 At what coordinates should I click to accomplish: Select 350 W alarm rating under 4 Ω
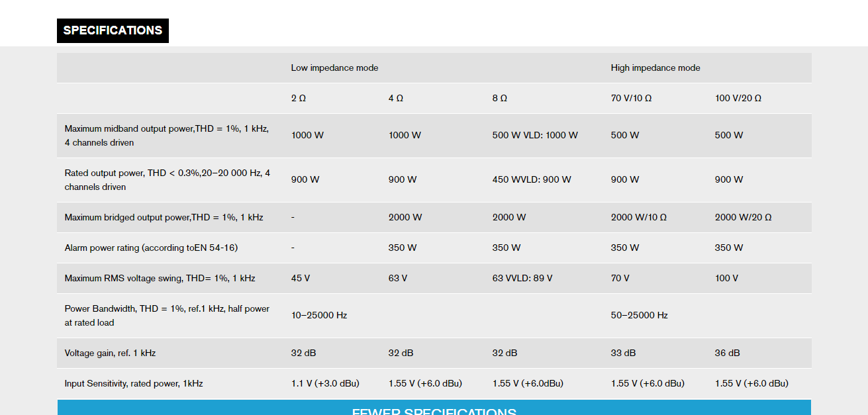pos(403,248)
